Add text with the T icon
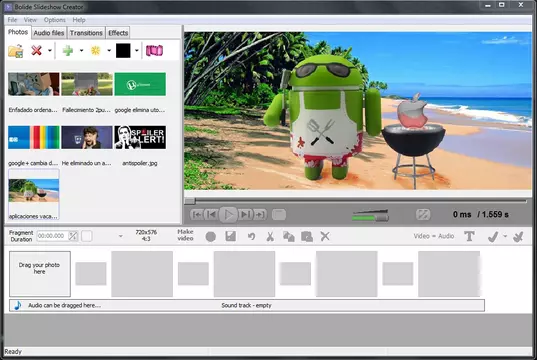The image size is (537, 360). (x=469, y=236)
